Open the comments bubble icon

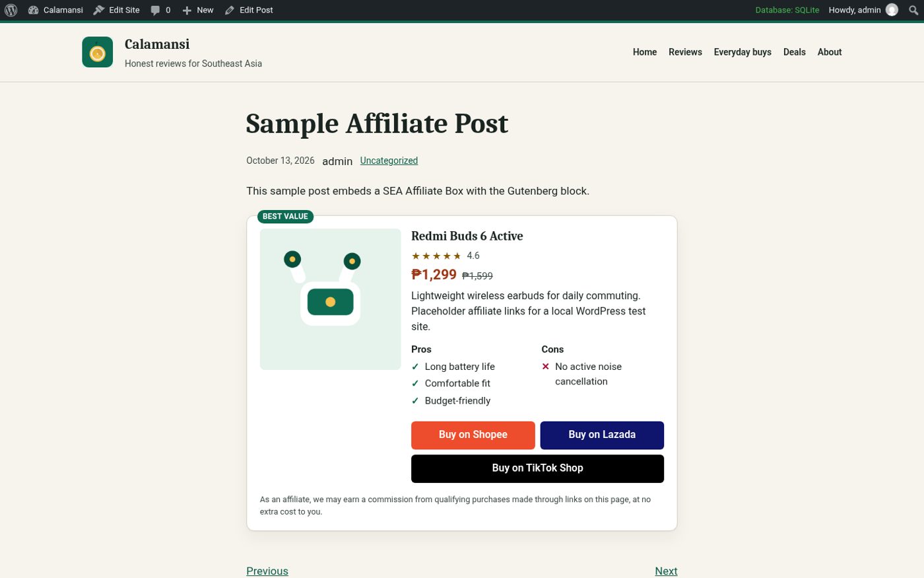[155, 11]
